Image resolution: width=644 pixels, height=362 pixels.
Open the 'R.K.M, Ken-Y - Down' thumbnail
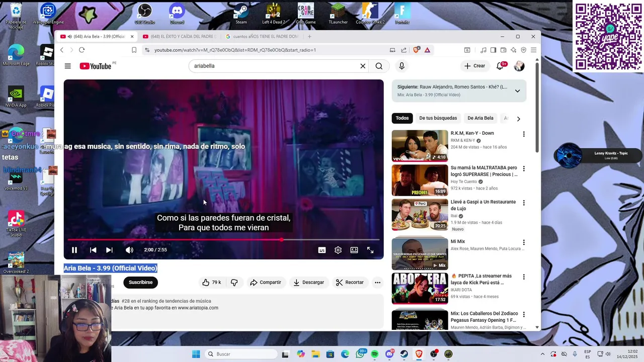coord(420,146)
